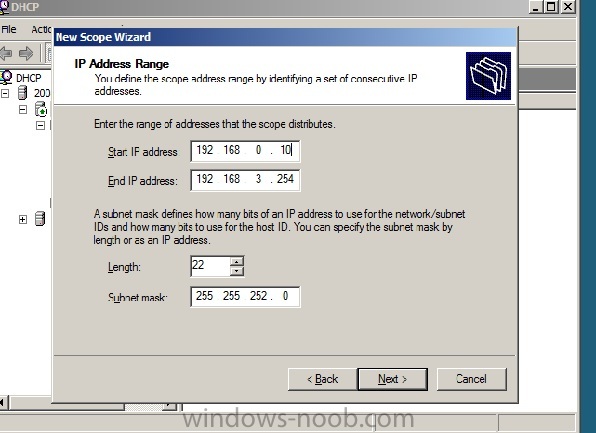Screen dimensions: 596x433
Task: Expand the lower server node with plus sign
Action: point(23,219)
